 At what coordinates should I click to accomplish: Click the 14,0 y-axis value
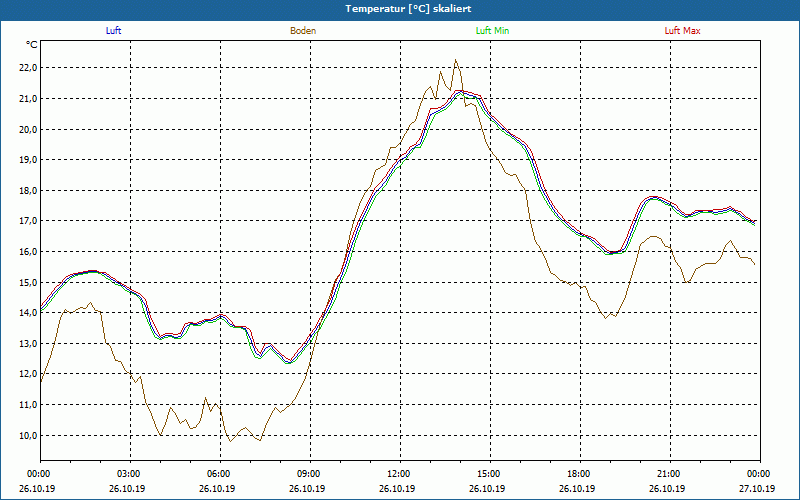coord(28,313)
